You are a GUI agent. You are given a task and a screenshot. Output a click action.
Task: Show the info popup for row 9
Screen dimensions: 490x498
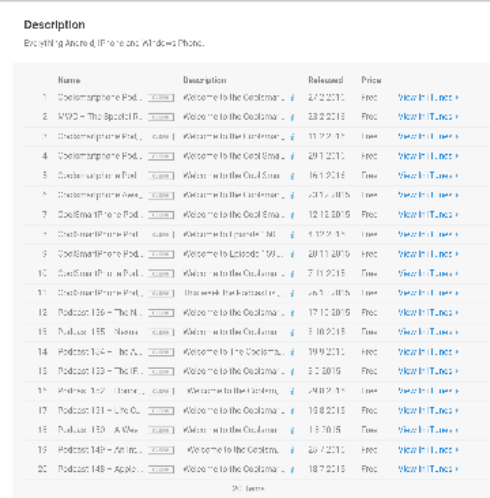point(292,254)
